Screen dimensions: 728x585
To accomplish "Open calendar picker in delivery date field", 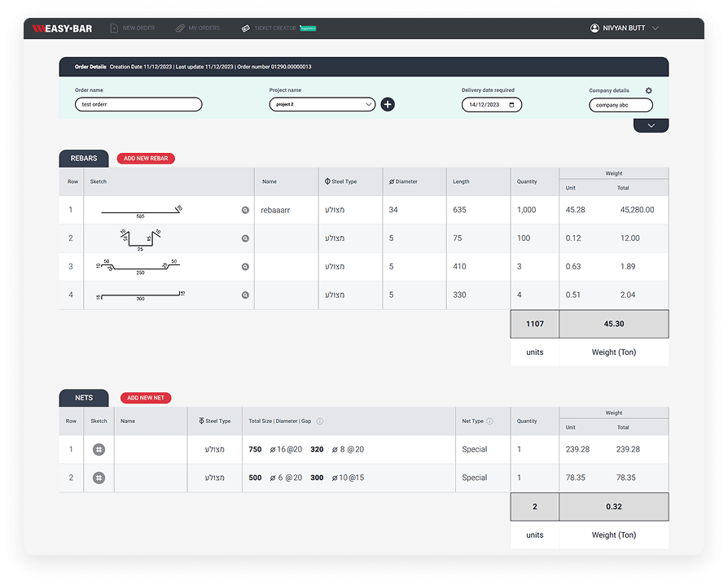I will coord(511,105).
